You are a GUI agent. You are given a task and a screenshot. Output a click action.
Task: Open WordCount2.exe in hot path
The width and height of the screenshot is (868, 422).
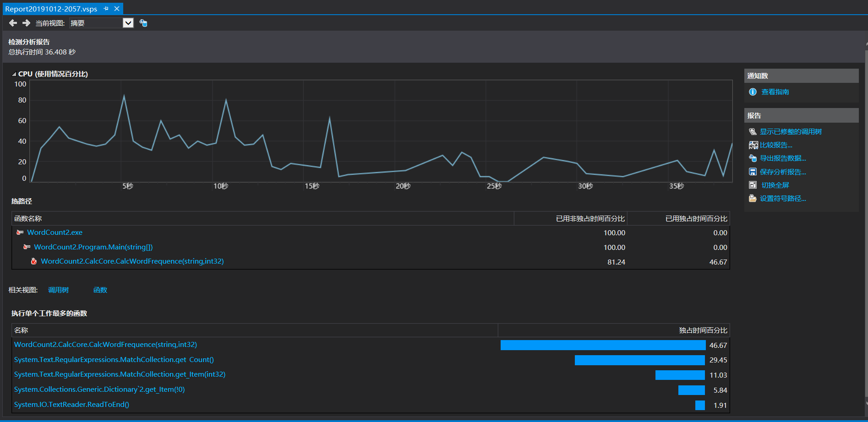55,233
